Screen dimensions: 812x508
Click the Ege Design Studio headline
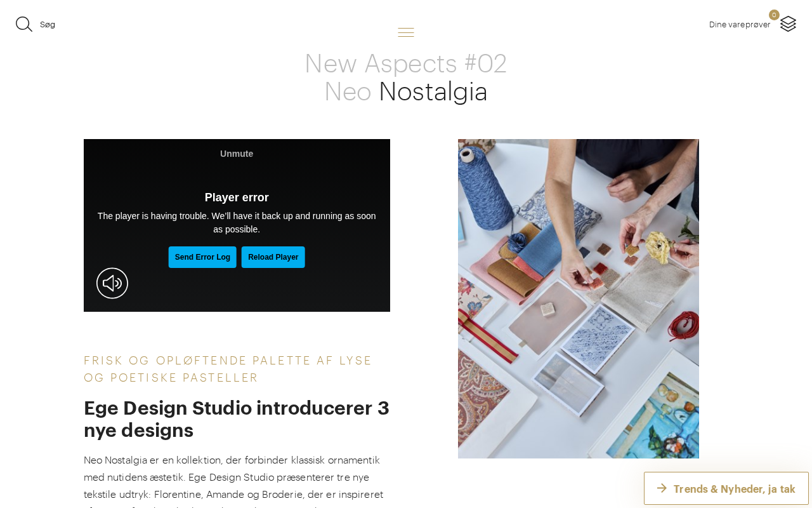237,419
